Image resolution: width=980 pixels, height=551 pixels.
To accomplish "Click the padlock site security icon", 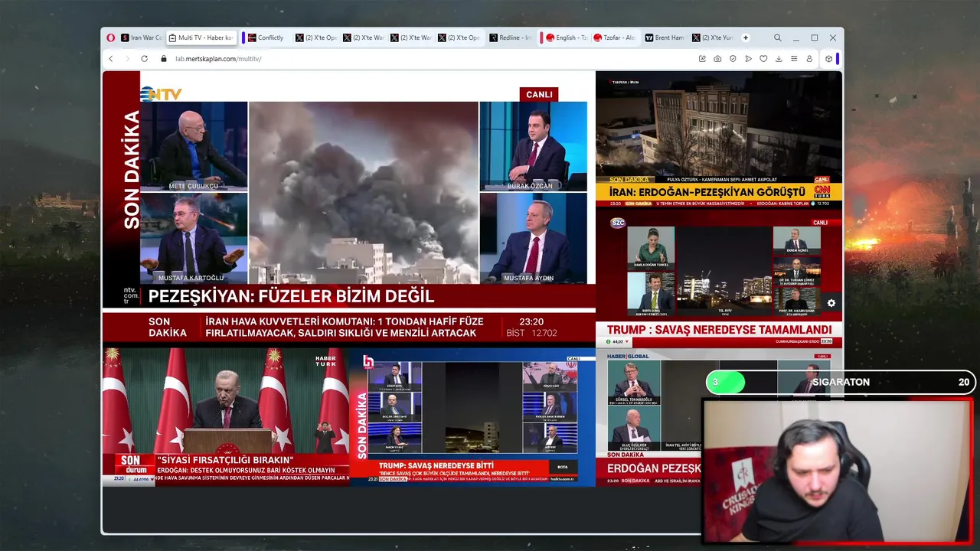I will tap(164, 59).
